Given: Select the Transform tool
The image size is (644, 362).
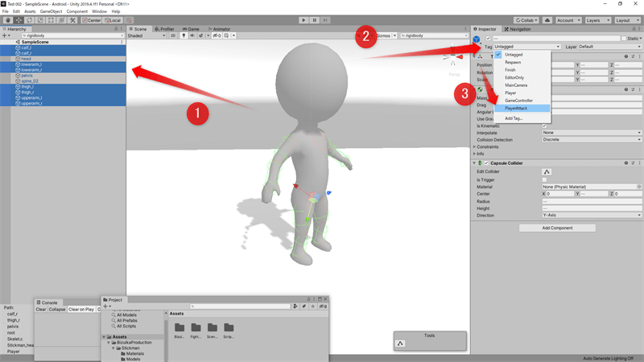Looking at the screenshot, I should (62, 20).
